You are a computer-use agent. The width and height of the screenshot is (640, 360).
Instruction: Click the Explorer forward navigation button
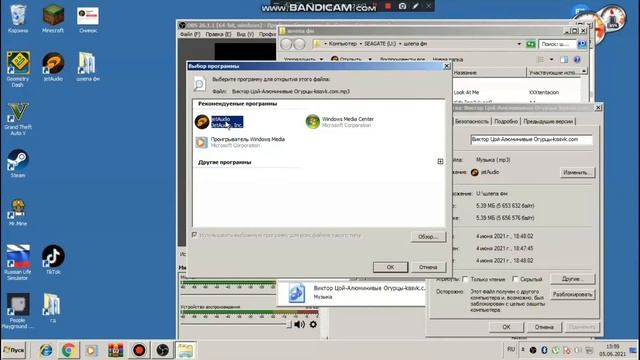(299, 44)
